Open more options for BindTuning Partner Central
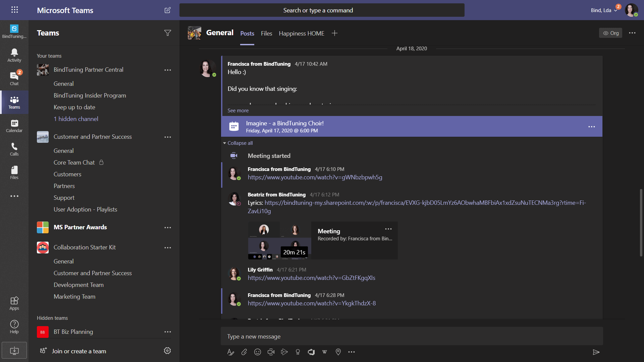This screenshot has width=644, height=362. (x=167, y=70)
